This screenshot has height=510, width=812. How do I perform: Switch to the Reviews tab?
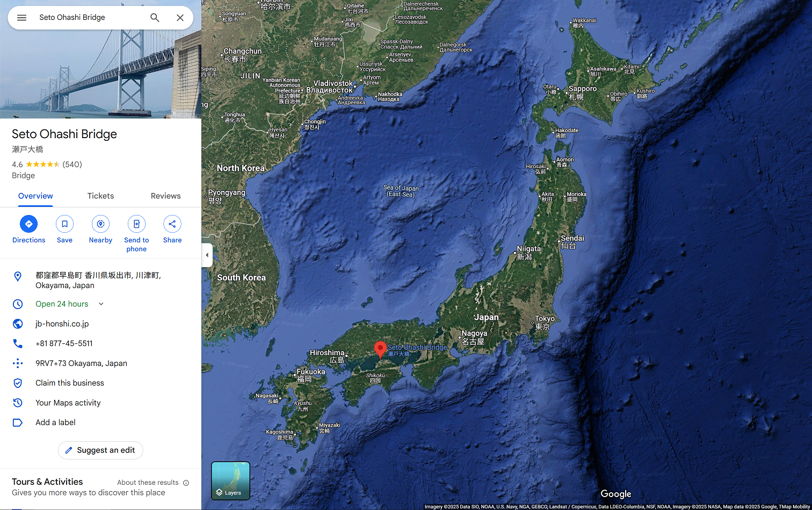click(166, 196)
